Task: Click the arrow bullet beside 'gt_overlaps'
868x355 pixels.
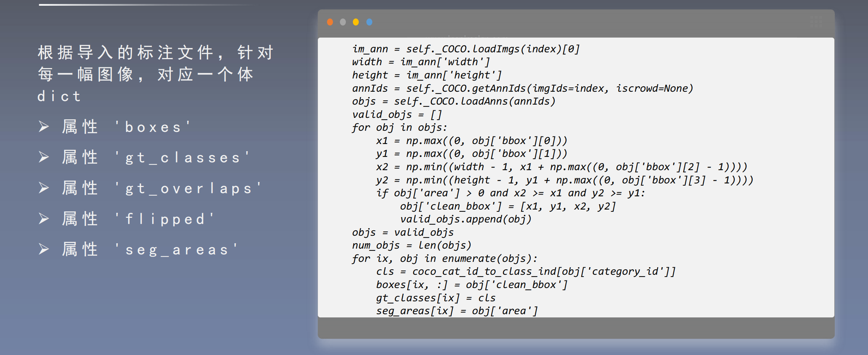Action: click(44, 188)
